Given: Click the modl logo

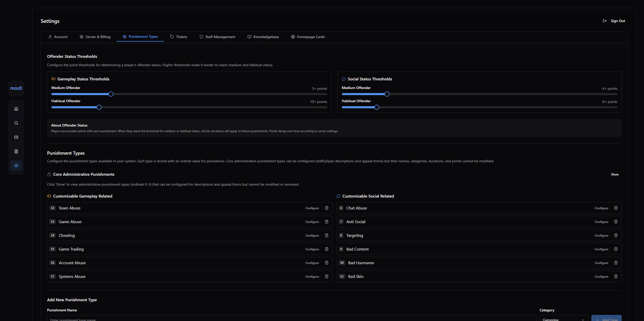Looking at the screenshot, I should tap(16, 88).
